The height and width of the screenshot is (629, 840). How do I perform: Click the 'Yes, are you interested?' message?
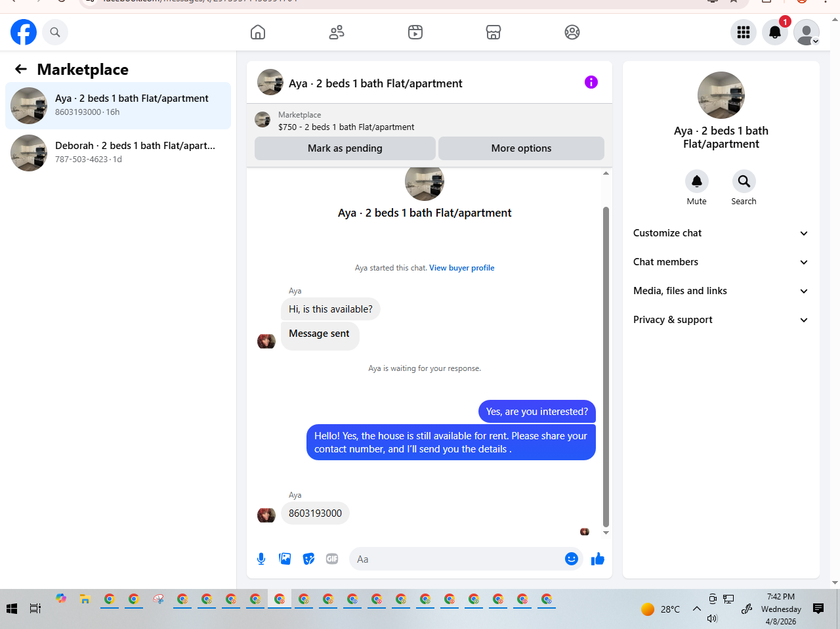(x=537, y=412)
